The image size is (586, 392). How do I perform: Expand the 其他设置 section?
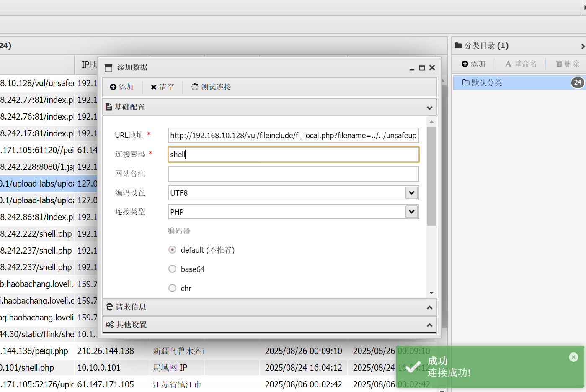point(269,325)
